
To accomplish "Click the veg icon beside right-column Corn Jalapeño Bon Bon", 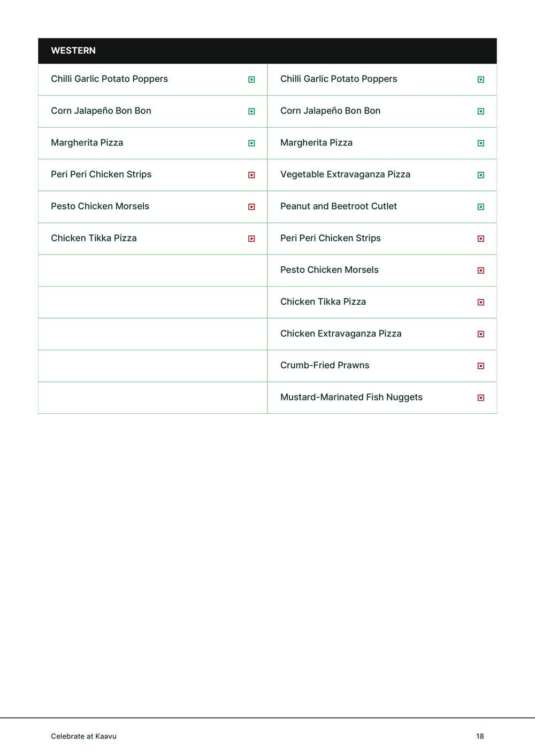I will click(480, 111).
